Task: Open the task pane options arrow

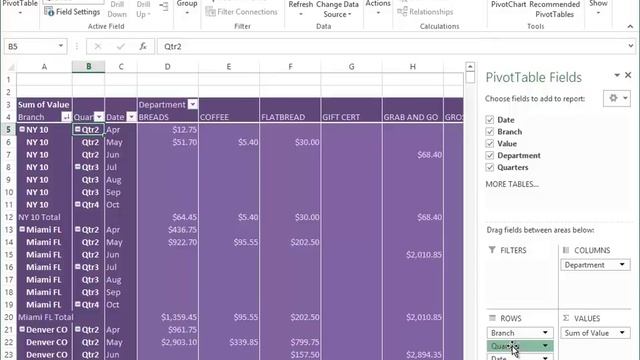Action: (x=617, y=75)
